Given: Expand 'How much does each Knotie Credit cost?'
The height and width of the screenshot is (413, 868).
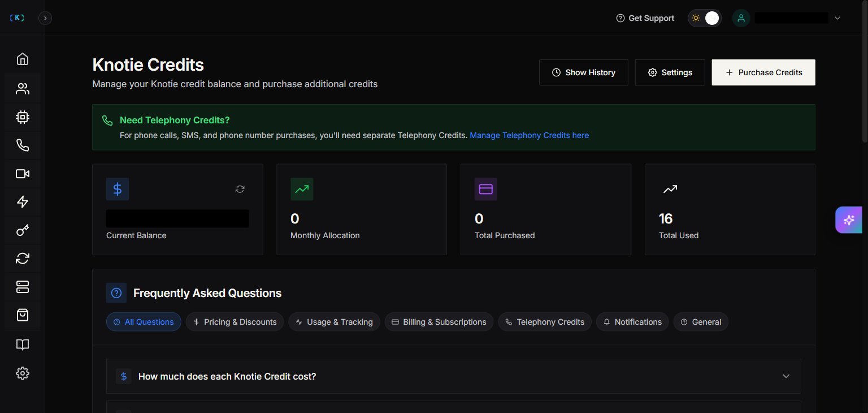Looking at the screenshot, I should point(454,376).
